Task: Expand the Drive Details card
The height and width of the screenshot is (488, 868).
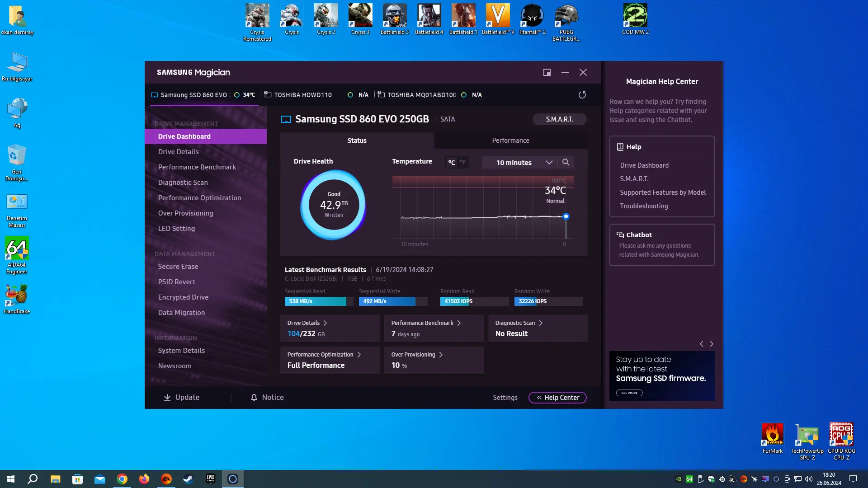Action: pyautogui.click(x=330, y=328)
